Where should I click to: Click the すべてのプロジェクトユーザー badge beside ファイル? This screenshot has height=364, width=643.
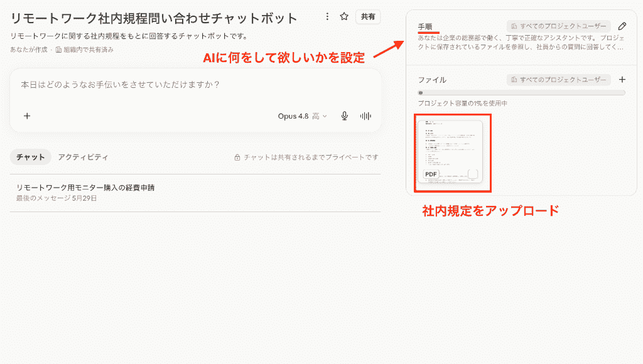coord(558,80)
